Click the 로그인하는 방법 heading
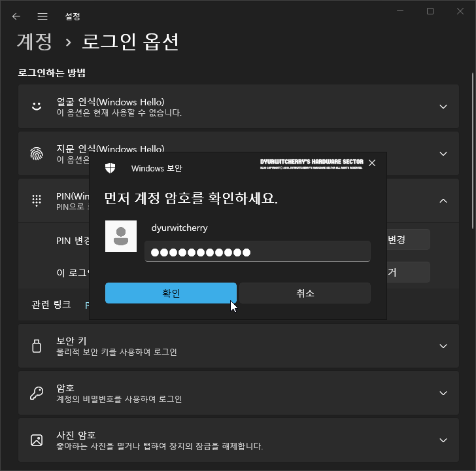476x471 pixels. click(x=52, y=73)
